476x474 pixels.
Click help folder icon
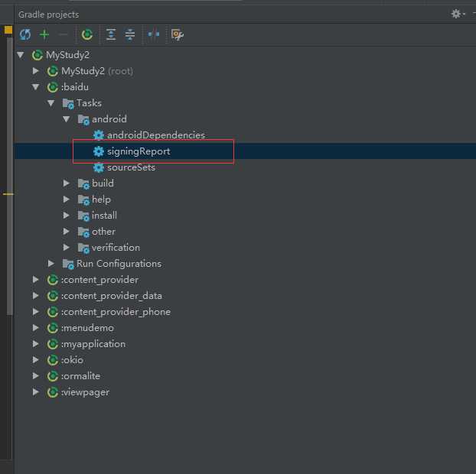pos(83,200)
